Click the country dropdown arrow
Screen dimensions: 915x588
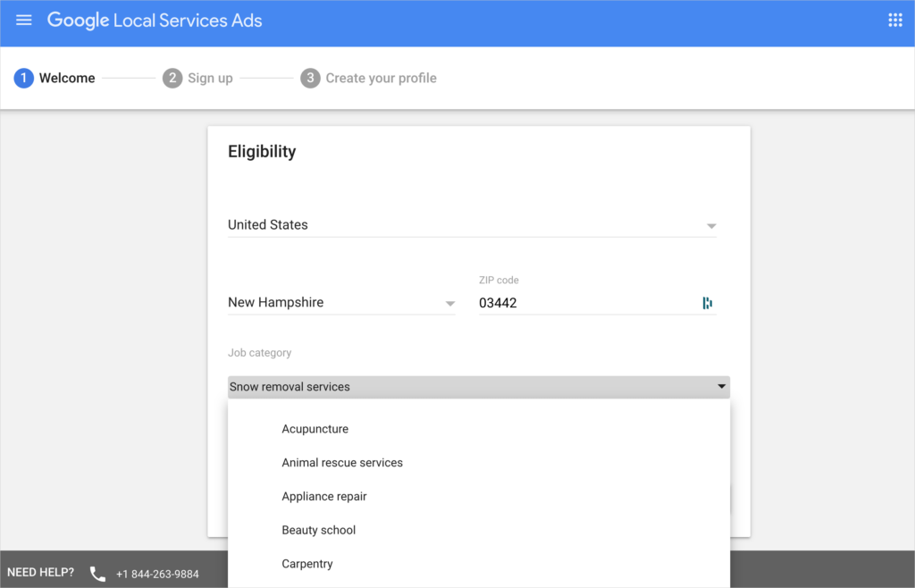point(711,226)
